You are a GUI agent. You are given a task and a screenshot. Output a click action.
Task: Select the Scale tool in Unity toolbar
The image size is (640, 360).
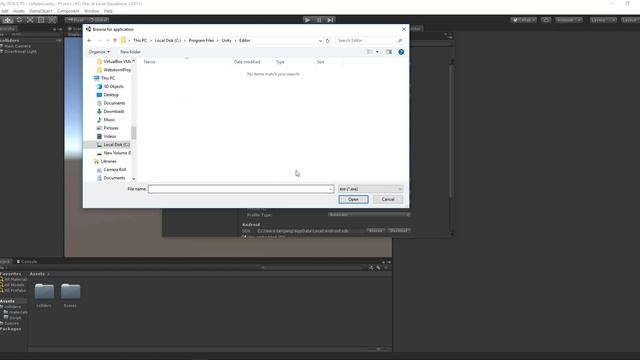[x=30, y=20]
